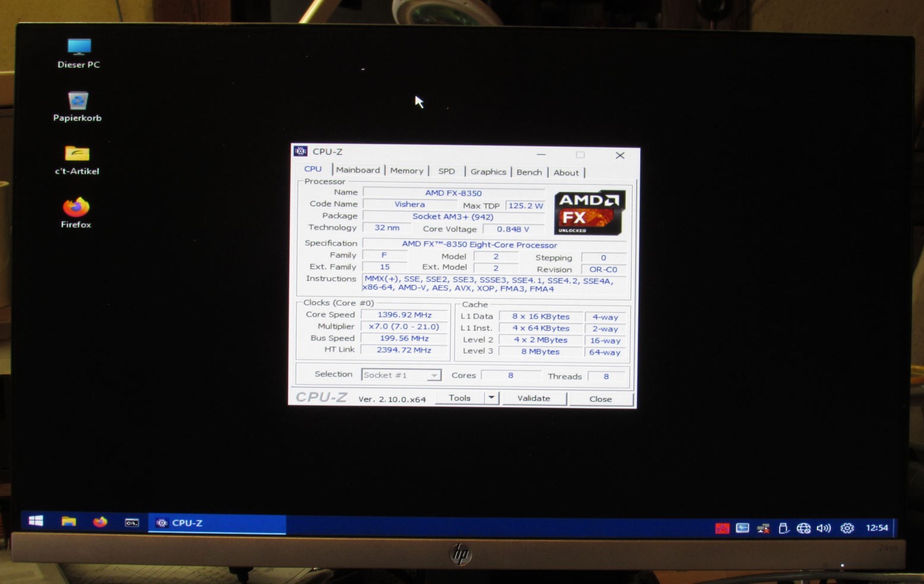Open the globe internet status tray icon

[x=803, y=528]
